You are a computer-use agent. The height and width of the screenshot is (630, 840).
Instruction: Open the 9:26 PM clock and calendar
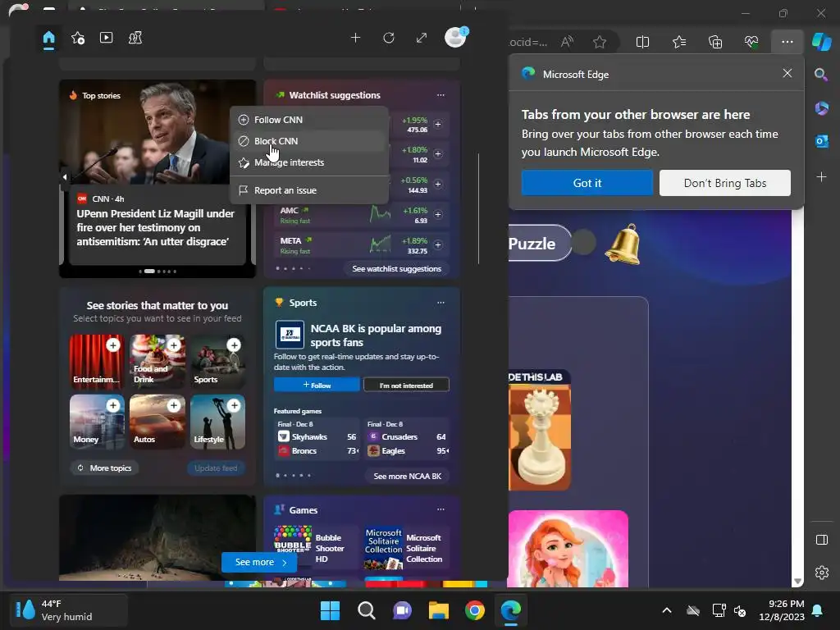pyautogui.click(x=782, y=610)
